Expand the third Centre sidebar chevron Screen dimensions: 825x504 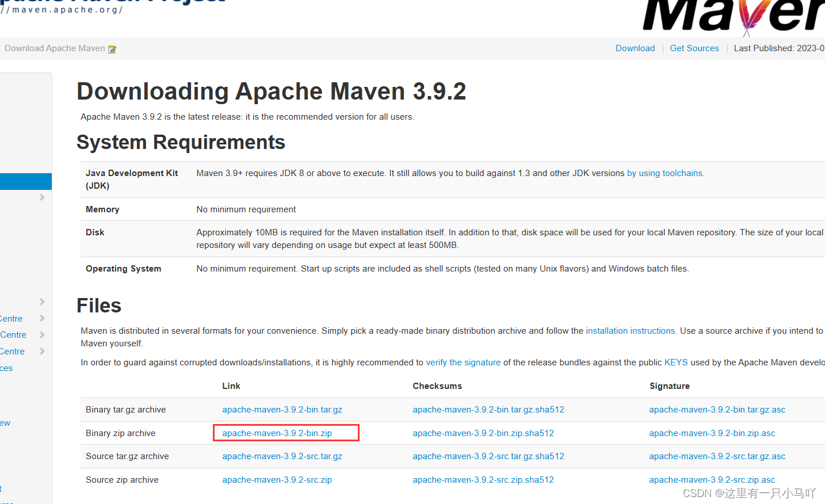(x=42, y=352)
